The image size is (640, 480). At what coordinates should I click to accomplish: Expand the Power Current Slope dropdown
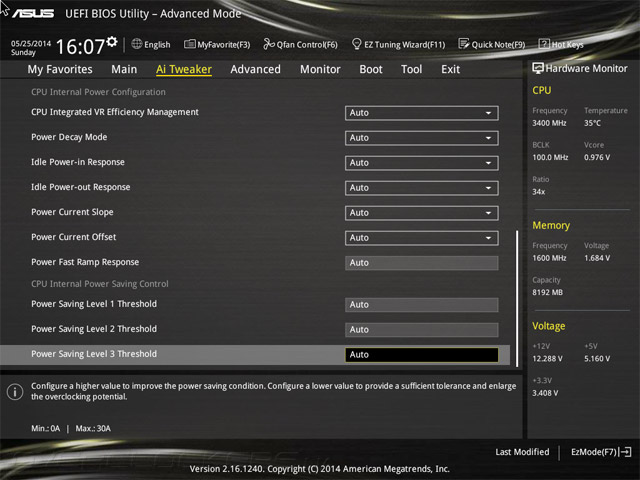coord(422,213)
